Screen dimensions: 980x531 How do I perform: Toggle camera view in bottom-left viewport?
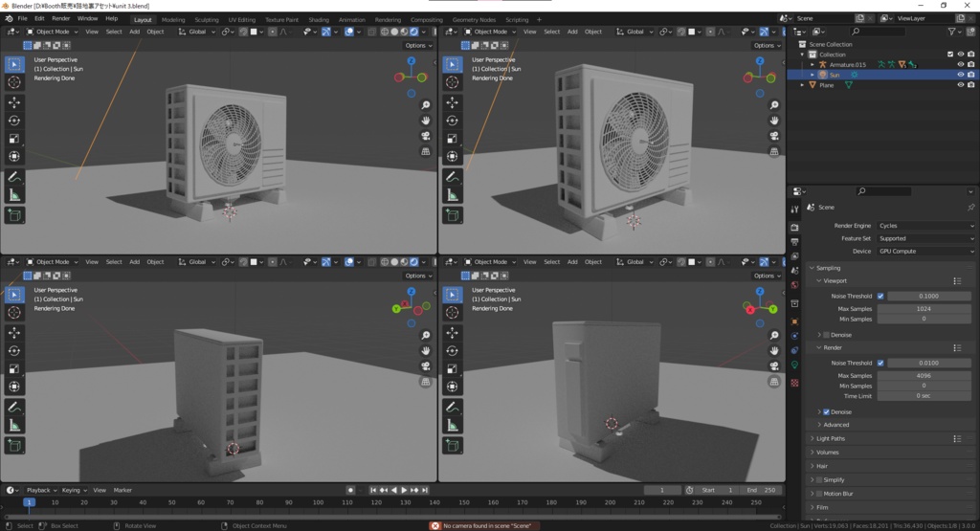tap(426, 366)
